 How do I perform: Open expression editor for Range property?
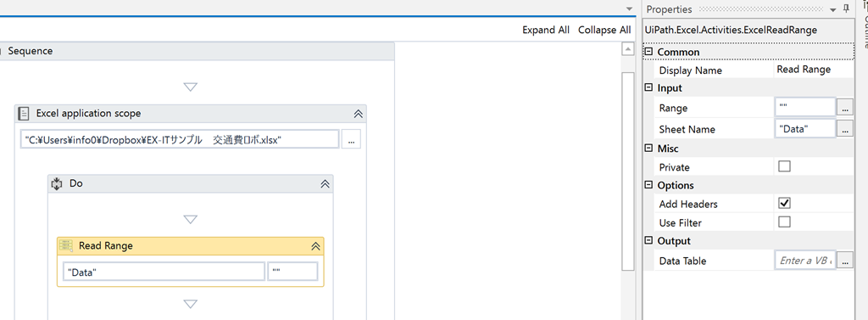coord(845,108)
